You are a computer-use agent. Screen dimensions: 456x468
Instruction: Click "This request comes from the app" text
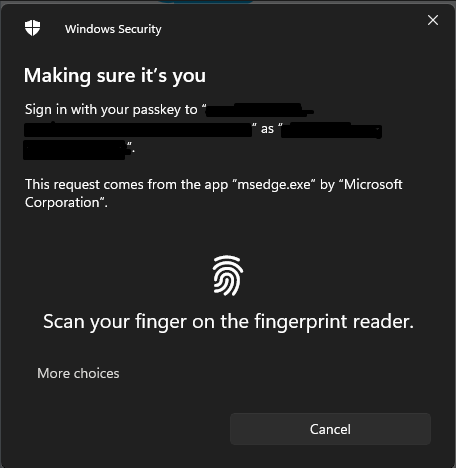coord(126,184)
